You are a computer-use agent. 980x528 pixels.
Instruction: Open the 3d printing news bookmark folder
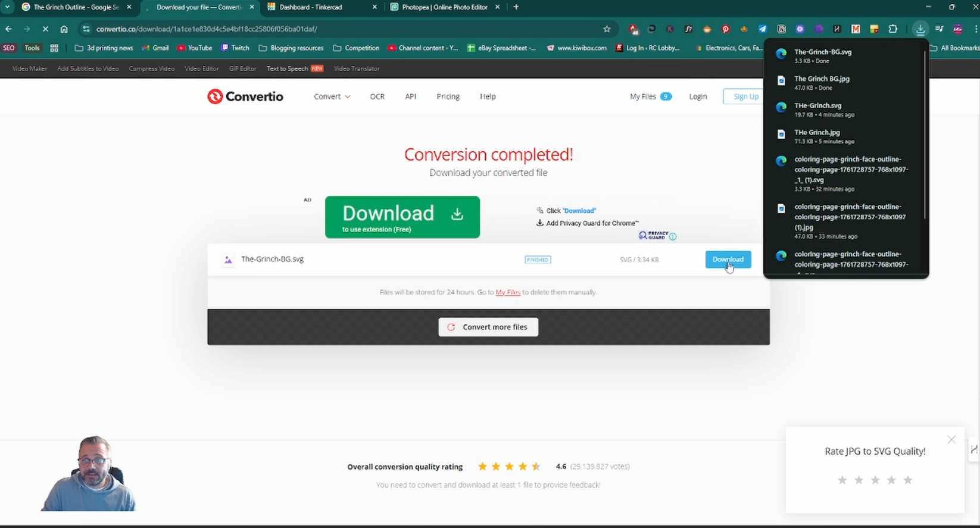click(104, 48)
